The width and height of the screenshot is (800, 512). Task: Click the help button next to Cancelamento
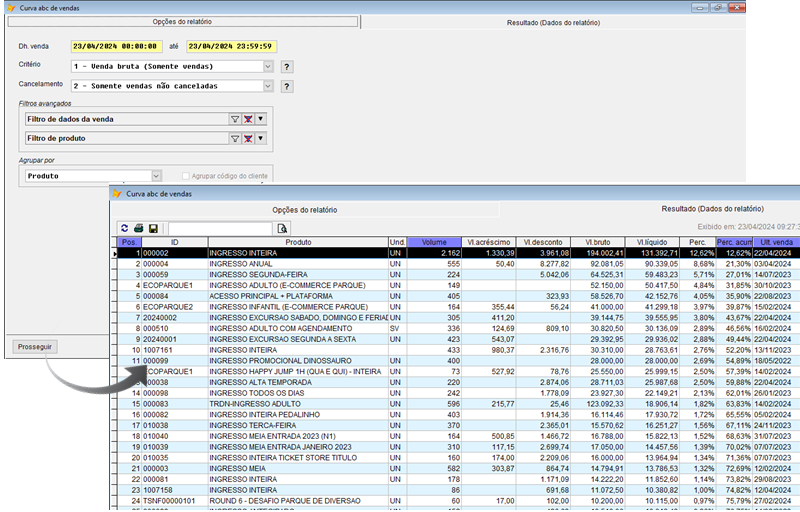coord(286,86)
